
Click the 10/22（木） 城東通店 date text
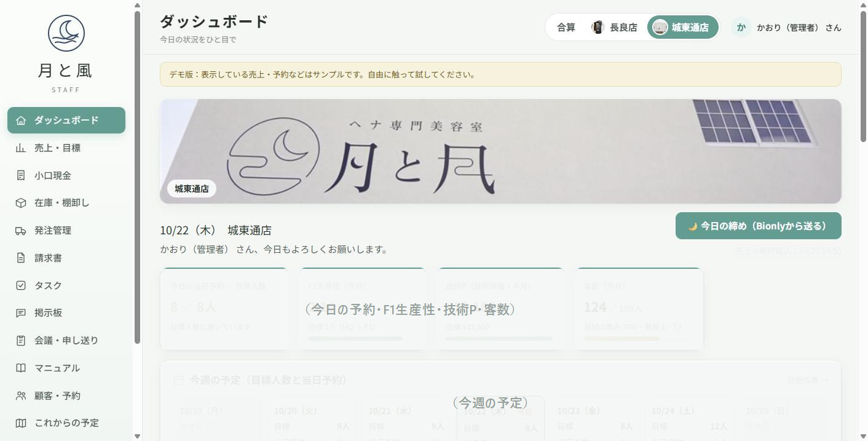pyautogui.click(x=216, y=230)
